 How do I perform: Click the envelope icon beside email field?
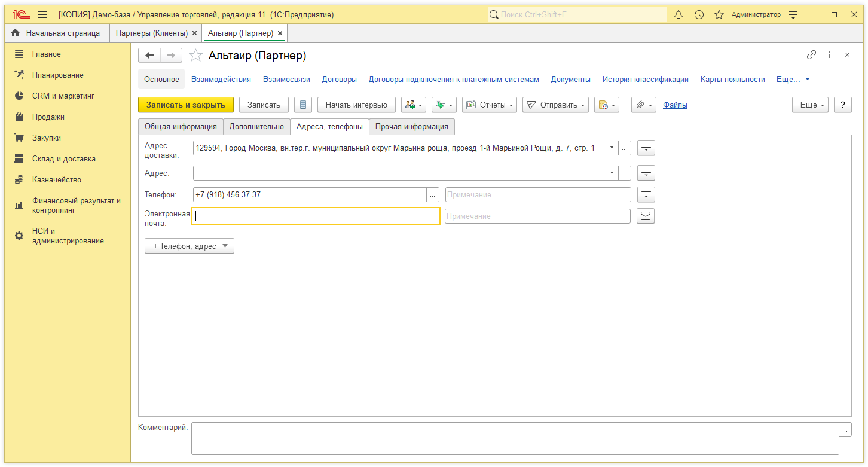click(646, 216)
